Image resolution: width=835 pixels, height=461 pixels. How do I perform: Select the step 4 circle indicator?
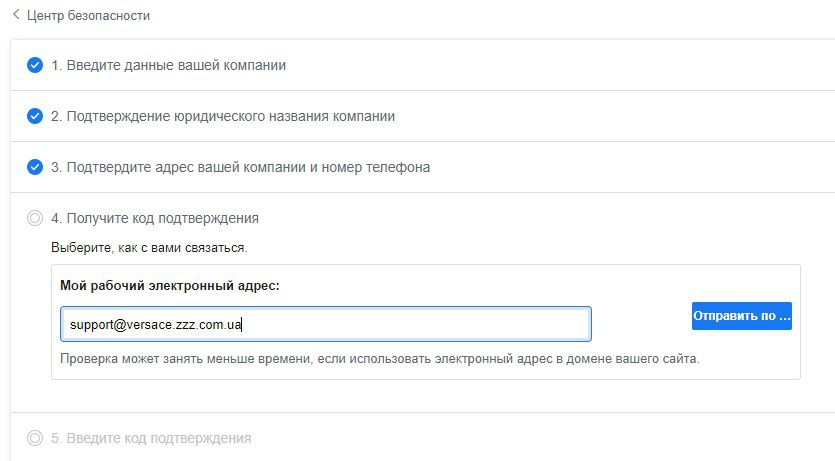(x=35, y=218)
